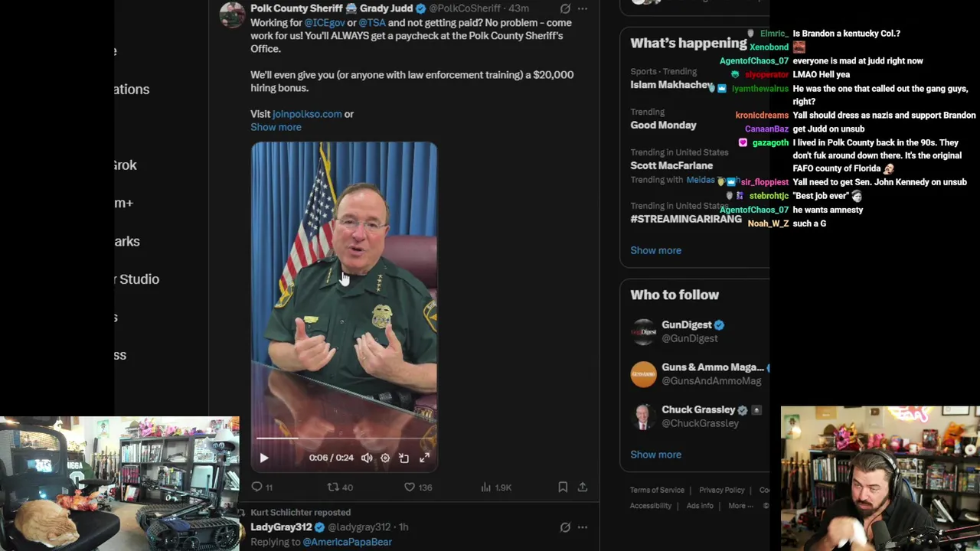Toggle picture-in-picture on the video
The height and width of the screenshot is (551, 980).
click(x=404, y=458)
